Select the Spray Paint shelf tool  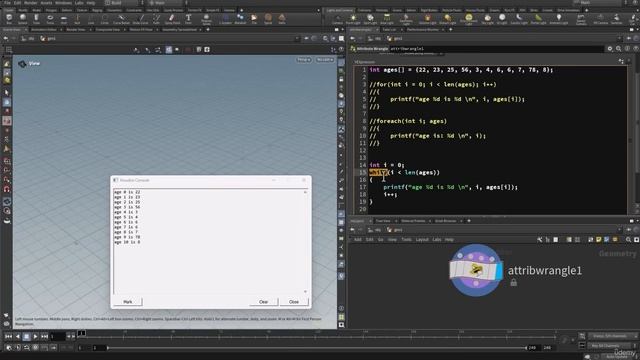click(x=172, y=19)
